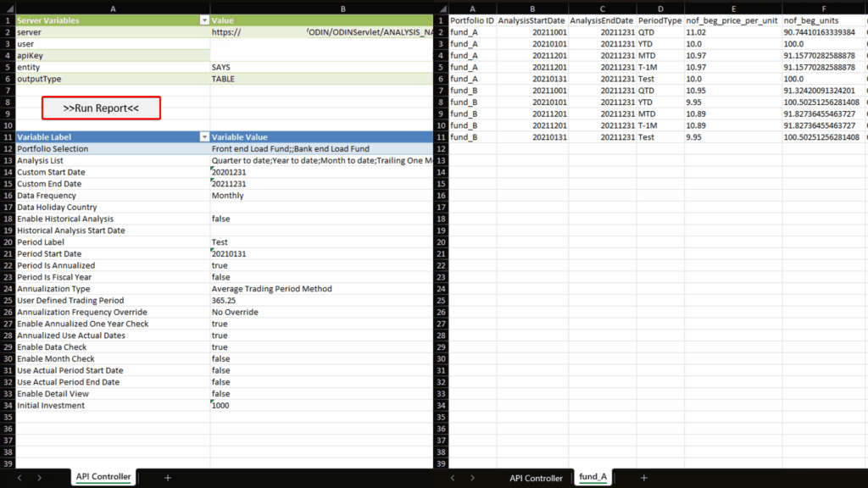
Task: Click next sheet arrow in right workbook
Action: 473,478
